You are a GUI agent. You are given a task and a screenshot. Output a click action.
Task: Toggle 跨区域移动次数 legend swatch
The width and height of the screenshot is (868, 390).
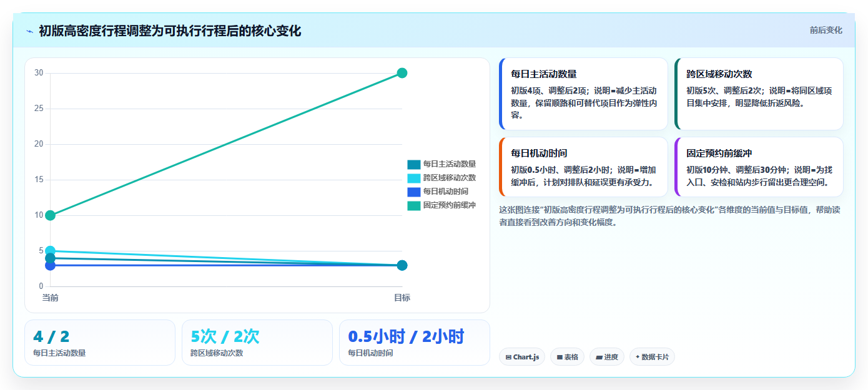click(x=414, y=178)
